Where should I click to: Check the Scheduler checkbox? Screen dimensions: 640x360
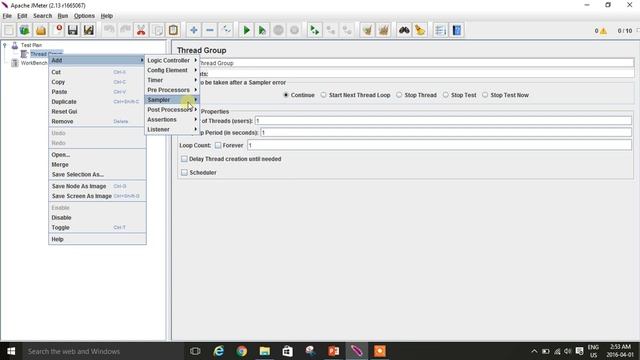[x=184, y=173]
